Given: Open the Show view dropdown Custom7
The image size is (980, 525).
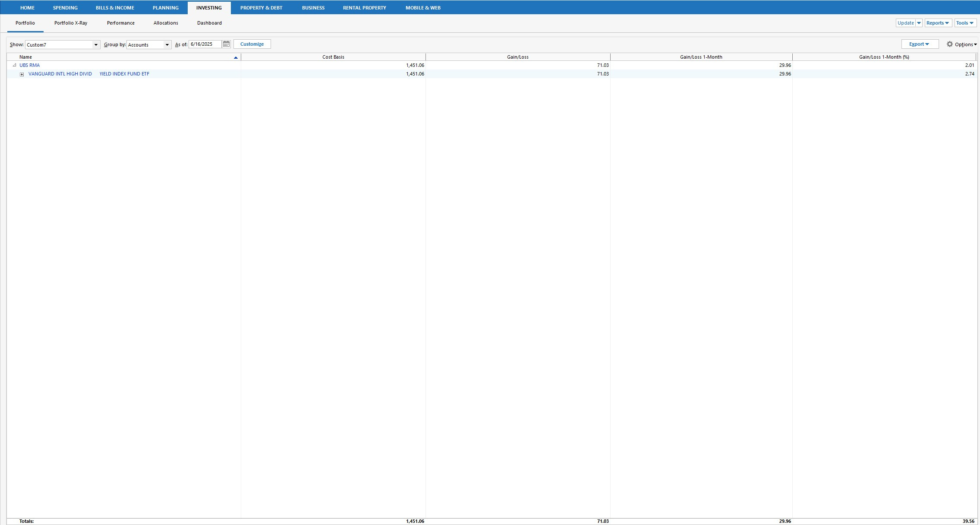Looking at the screenshot, I should (63, 44).
